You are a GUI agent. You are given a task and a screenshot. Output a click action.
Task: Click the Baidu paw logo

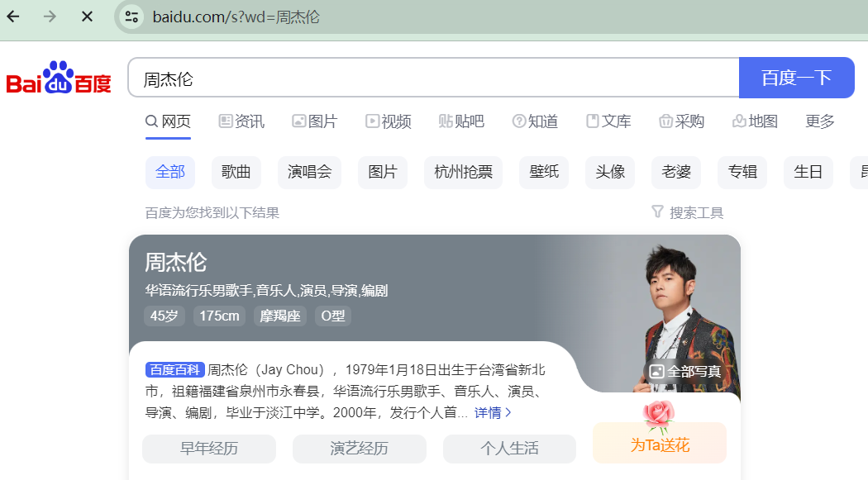(58, 78)
